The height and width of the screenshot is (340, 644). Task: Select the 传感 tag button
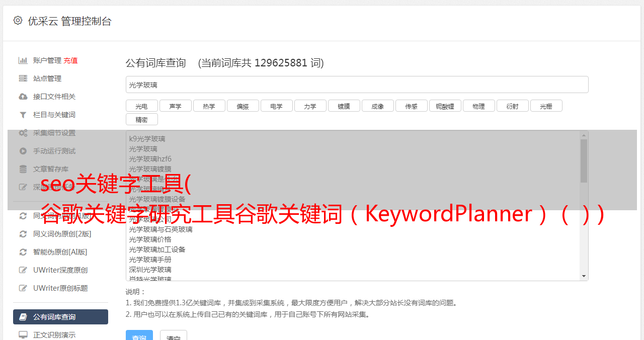pos(412,106)
